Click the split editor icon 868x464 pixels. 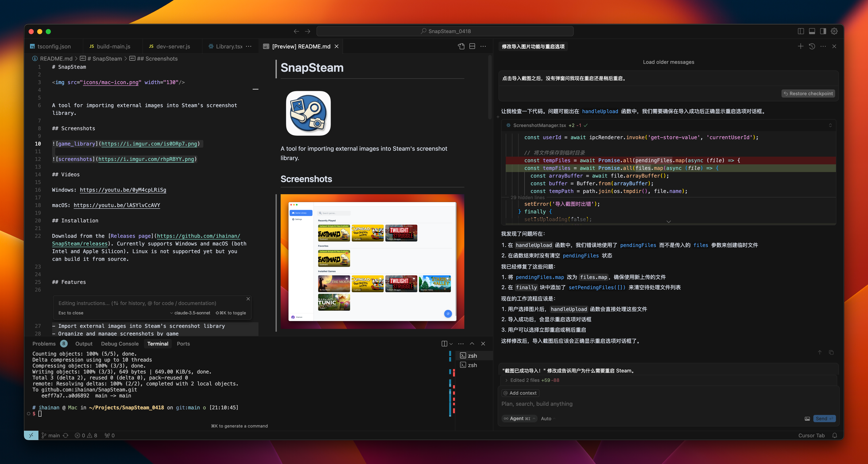[472, 47]
